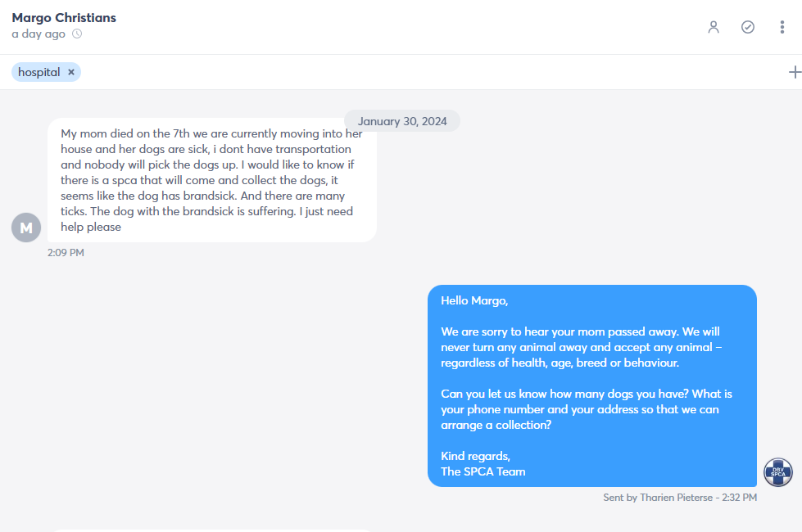
Task: Click the M contact avatar
Action: 26,228
